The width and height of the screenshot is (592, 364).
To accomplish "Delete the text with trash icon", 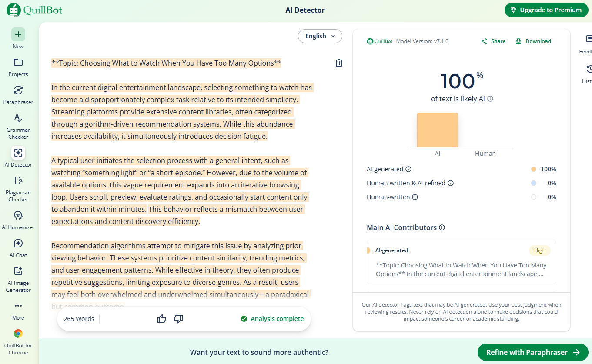I will [x=339, y=63].
